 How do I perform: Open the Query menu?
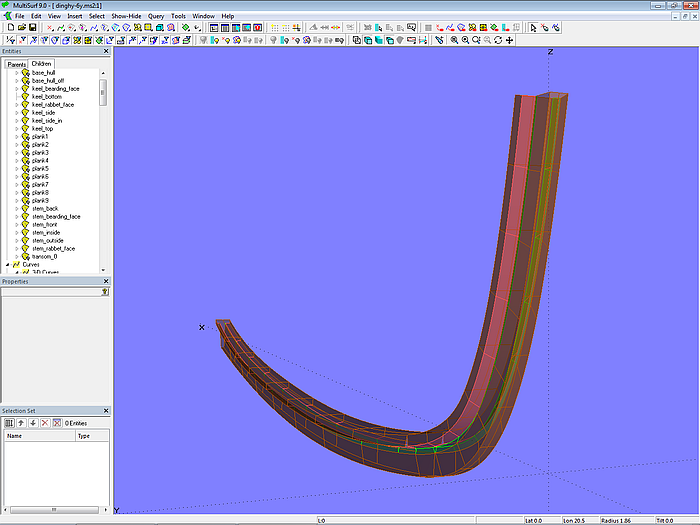pos(156,17)
